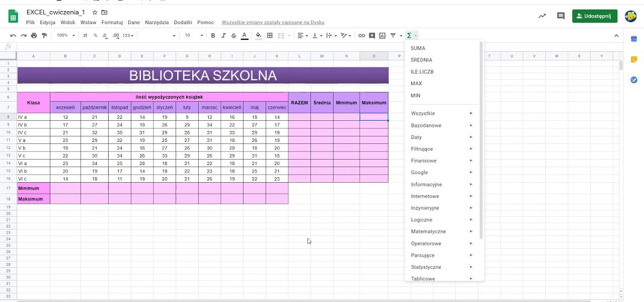Click the paint format tool
Viewport: 644px width, 302px height.
tap(44, 35)
